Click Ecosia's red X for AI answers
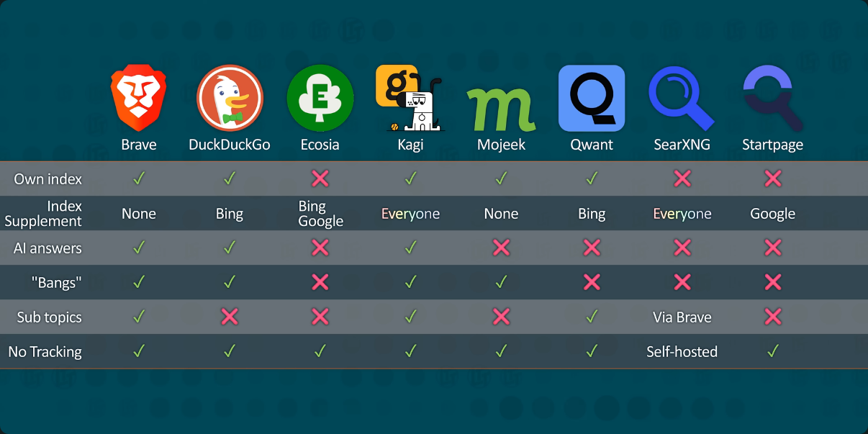 [320, 248]
